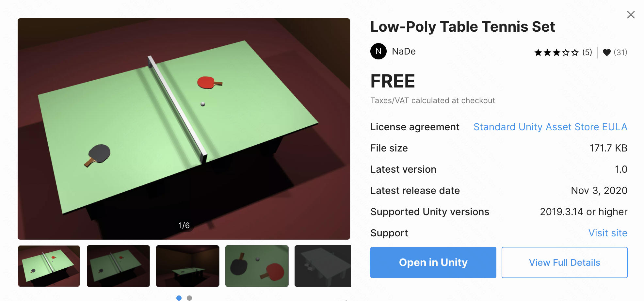Click the heart favorite icon

pyautogui.click(x=606, y=53)
